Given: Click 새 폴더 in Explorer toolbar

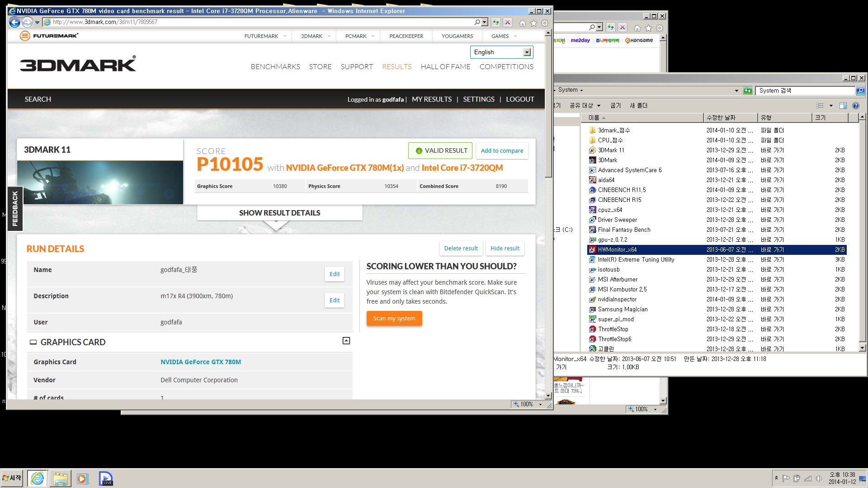Looking at the screenshot, I should (x=638, y=106).
